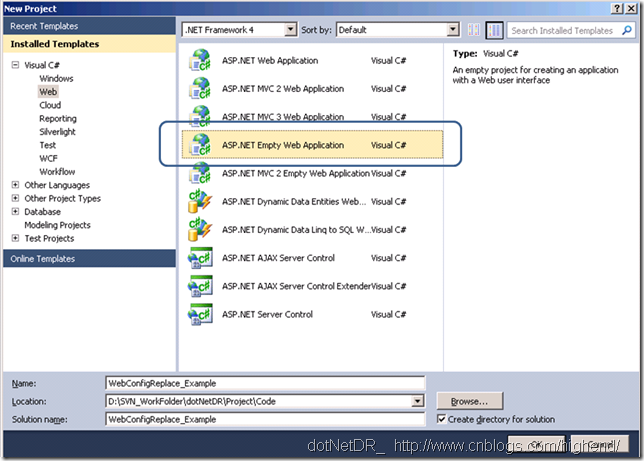Click the ASP.NET MVC 2 Web Application icon
The width and height of the screenshot is (644, 461).
[200, 89]
